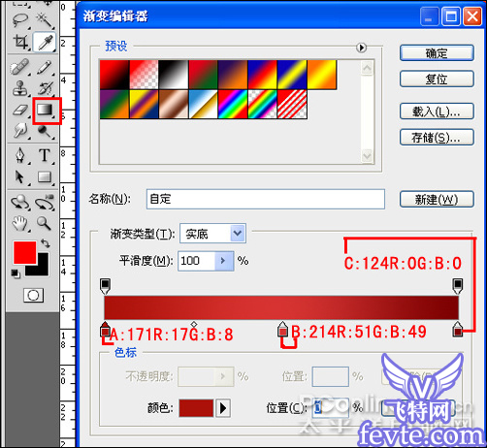Choose the red-to-green gradient preset
Screen dimensions: 487x448
[203, 75]
